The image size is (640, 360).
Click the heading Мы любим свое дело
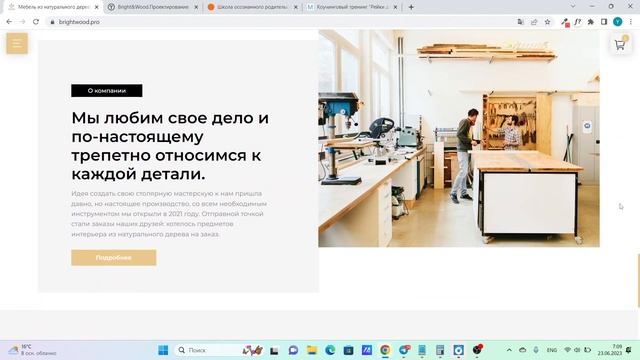(x=170, y=146)
